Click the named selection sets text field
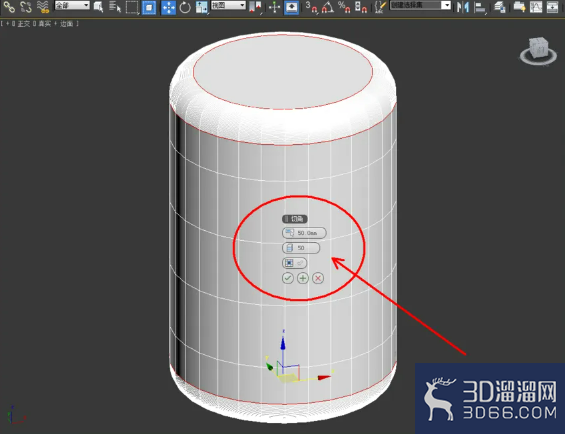Screen dimensions: 565x434 [416, 5]
